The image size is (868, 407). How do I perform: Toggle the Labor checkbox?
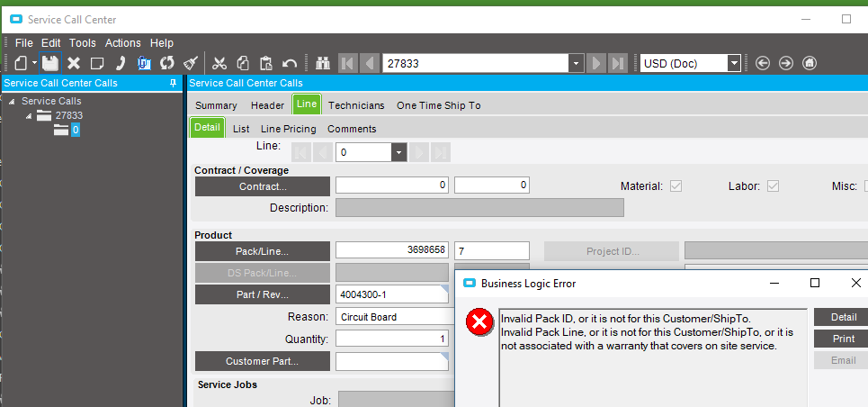[x=773, y=186]
